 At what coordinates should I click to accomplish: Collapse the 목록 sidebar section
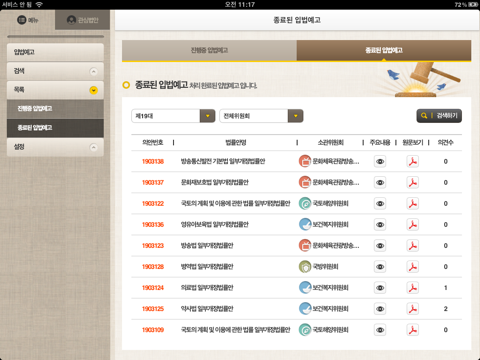94,90
